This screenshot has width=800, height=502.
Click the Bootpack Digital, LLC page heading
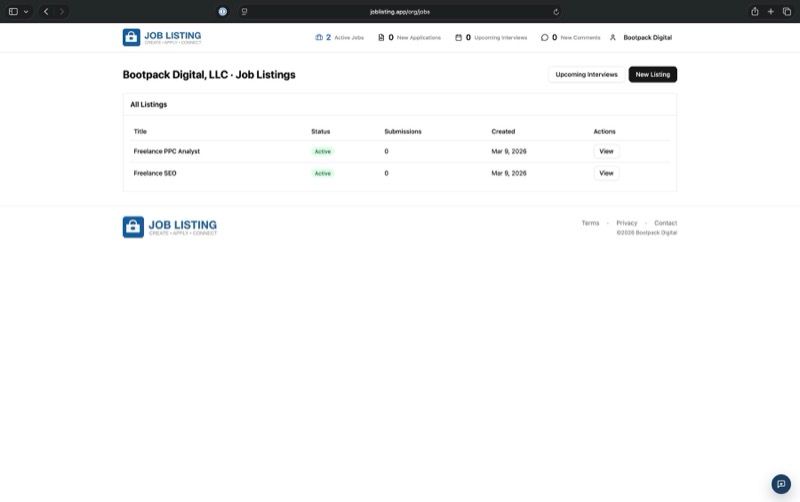[x=209, y=74]
